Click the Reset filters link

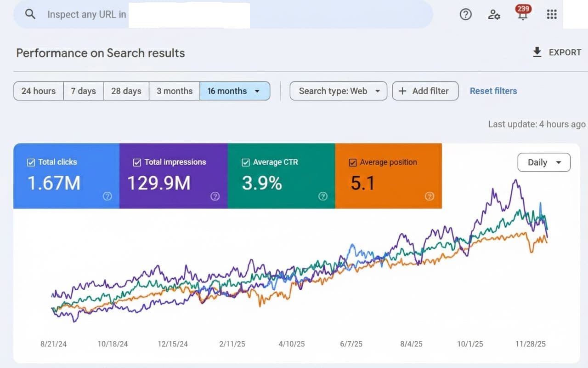pyautogui.click(x=493, y=91)
